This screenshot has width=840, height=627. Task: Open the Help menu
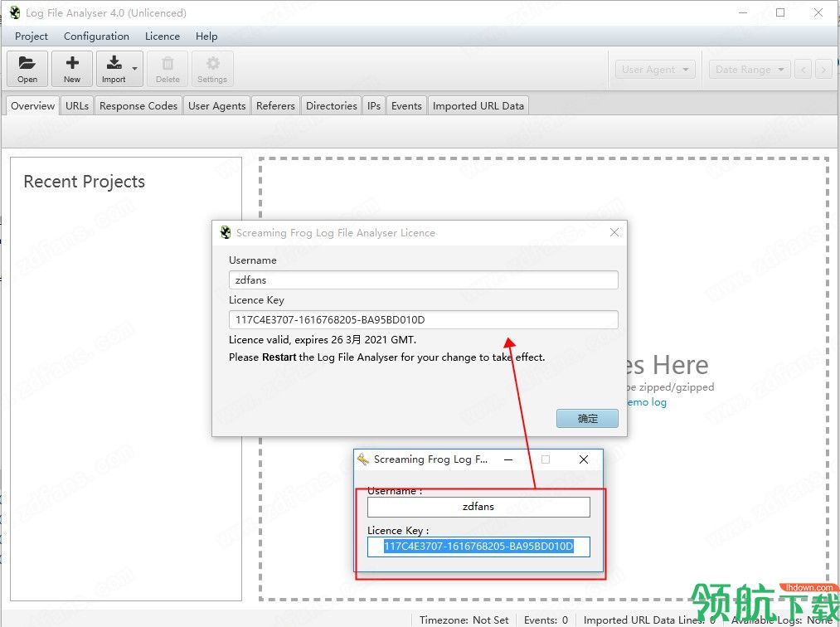click(x=206, y=36)
